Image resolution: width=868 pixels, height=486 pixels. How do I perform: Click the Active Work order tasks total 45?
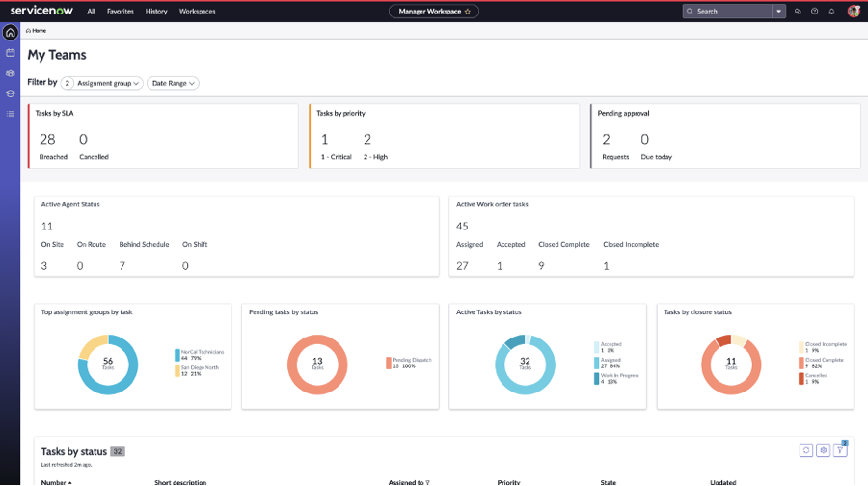[462, 227]
